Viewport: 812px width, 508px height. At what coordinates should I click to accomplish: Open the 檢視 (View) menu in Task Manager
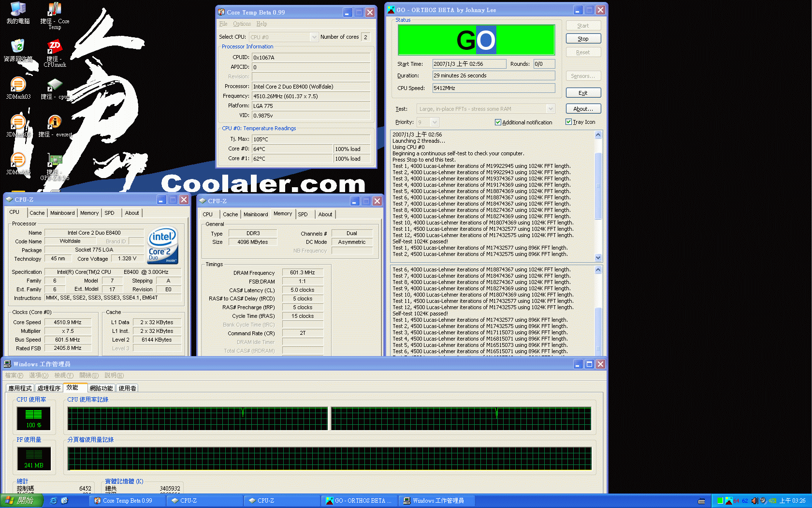click(64, 375)
